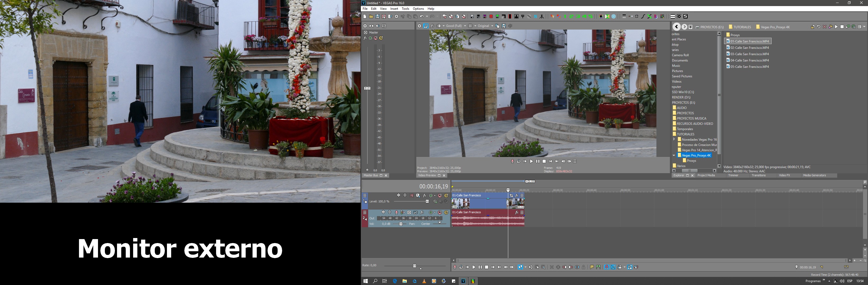Viewport: 868px width, 285px height.
Task: Start playback in the timeline transport
Action: [x=474, y=267]
